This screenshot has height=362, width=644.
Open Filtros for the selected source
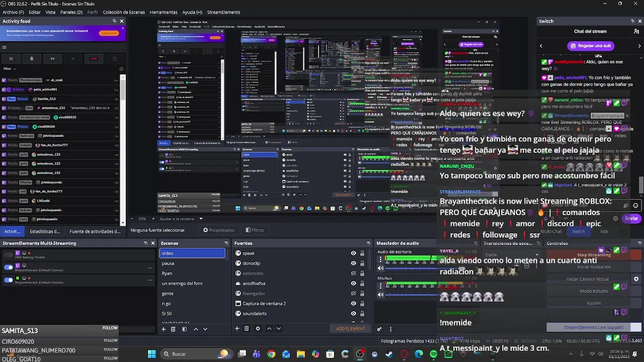coord(255,230)
